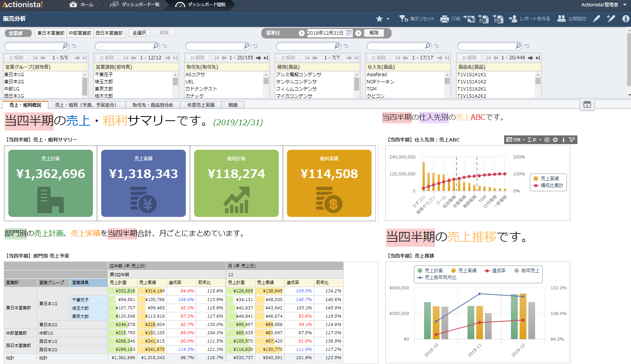The height and width of the screenshot is (364, 631).
Task: Switch to 明細 tab
Action: click(233, 105)
